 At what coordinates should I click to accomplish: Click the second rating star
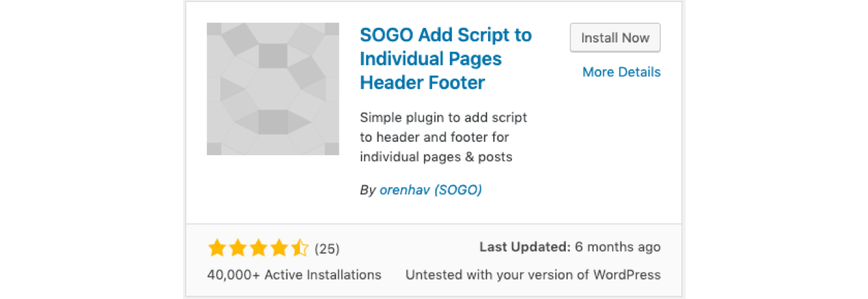(238, 249)
